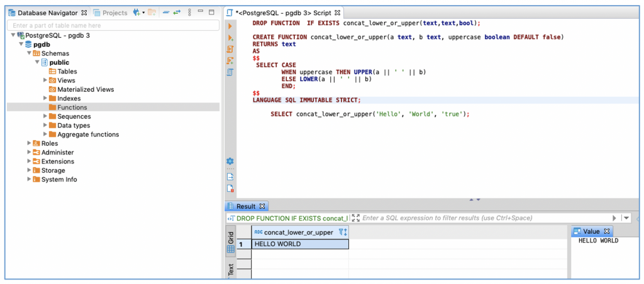The image size is (644, 284).
Task: Click the table name search field
Action: tap(113, 25)
